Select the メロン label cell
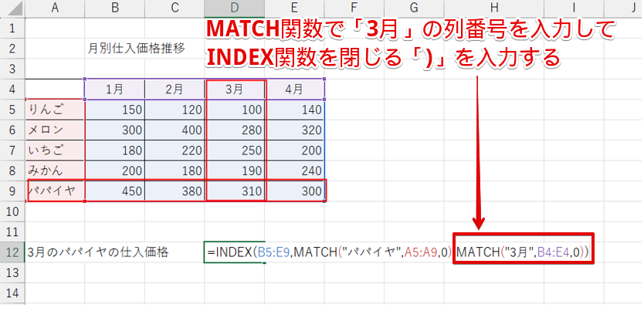The height and width of the screenshot is (311, 644). pos(55,130)
